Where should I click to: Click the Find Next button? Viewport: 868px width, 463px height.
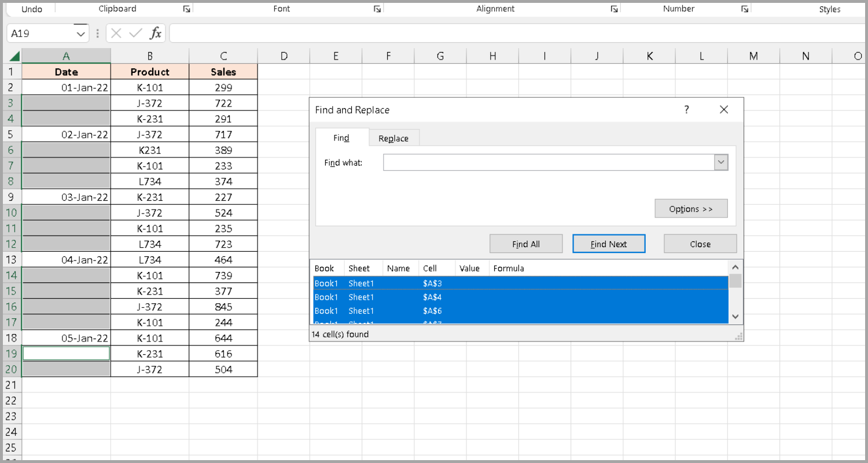click(609, 243)
